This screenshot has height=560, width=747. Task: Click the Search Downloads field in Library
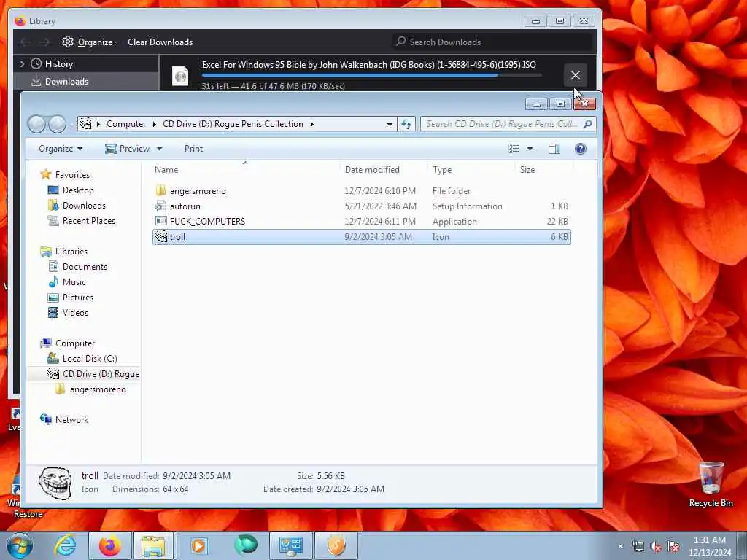pos(492,42)
